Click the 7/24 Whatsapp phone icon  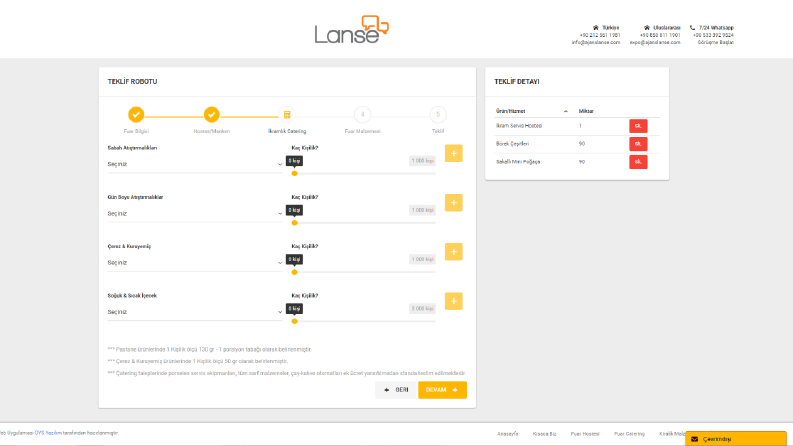pyautogui.click(x=692, y=28)
